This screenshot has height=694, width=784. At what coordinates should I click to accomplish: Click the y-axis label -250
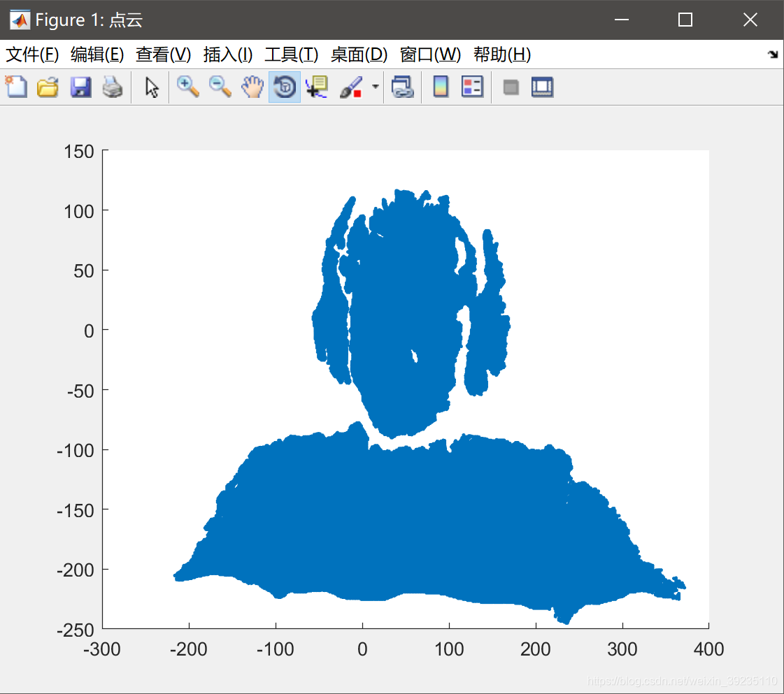[76, 630]
